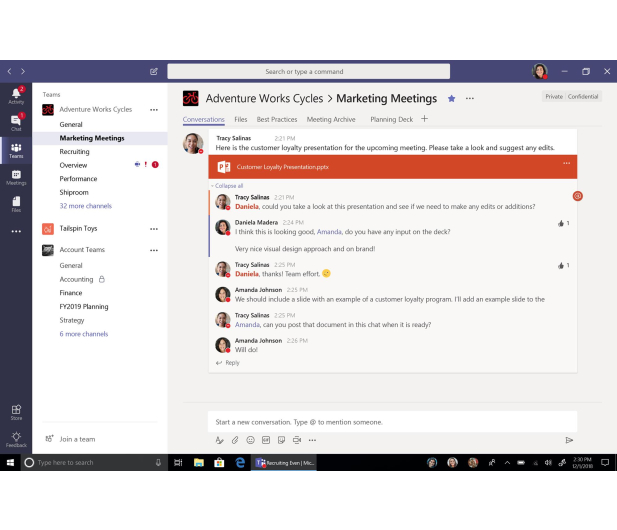Unfavorite channel with the star icon
Viewport: 617px width, 530px height.
coord(451,98)
